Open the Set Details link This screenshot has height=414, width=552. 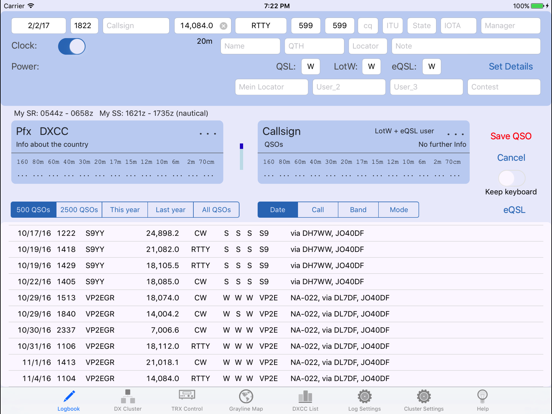[x=510, y=67]
